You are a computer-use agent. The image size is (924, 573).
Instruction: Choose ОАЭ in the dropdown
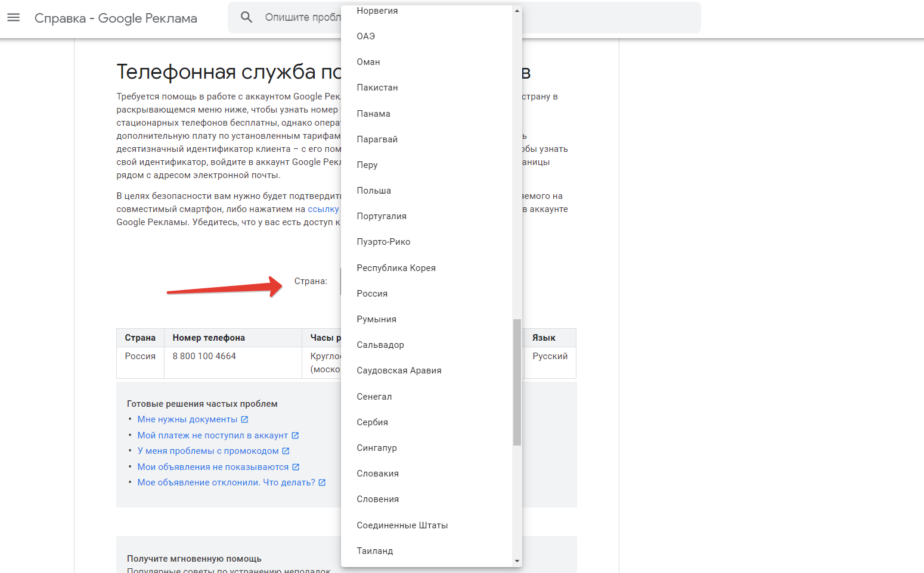point(426,36)
